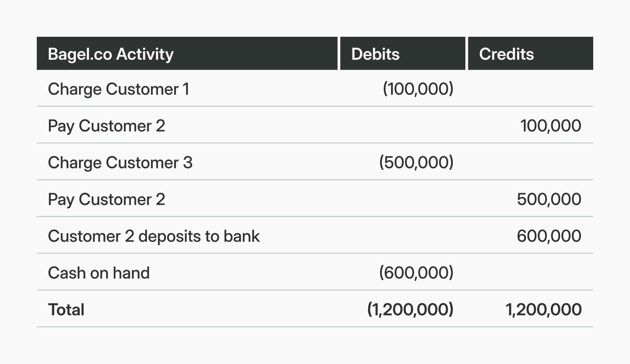The width and height of the screenshot is (630, 364).
Task: Click empty credits cell in Charge Customer 1 row
Action: [x=530, y=89]
